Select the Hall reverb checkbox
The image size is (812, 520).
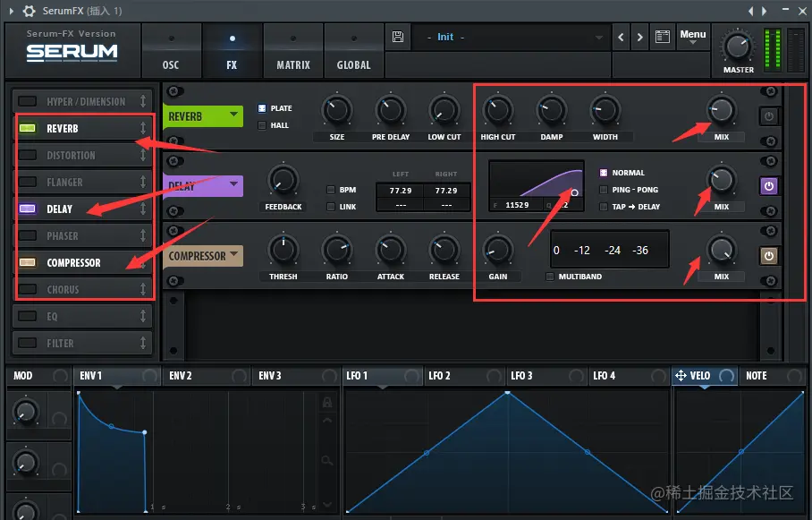click(262, 125)
